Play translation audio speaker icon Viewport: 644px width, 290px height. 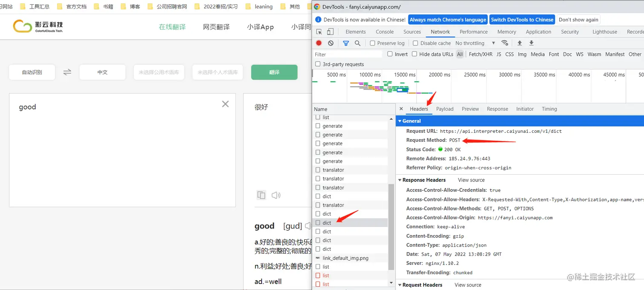(x=276, y=195)
